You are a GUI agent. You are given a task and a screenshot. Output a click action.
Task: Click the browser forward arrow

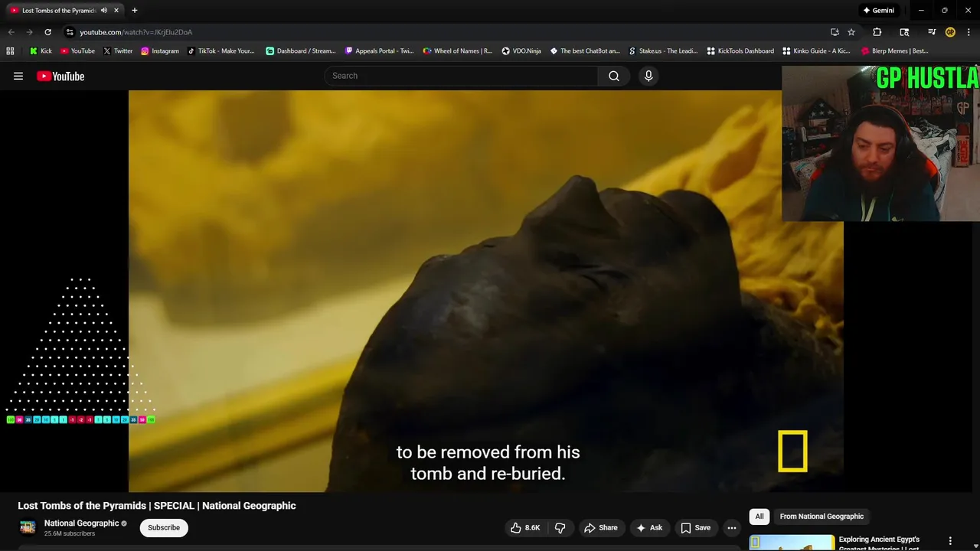coord(29,32)
